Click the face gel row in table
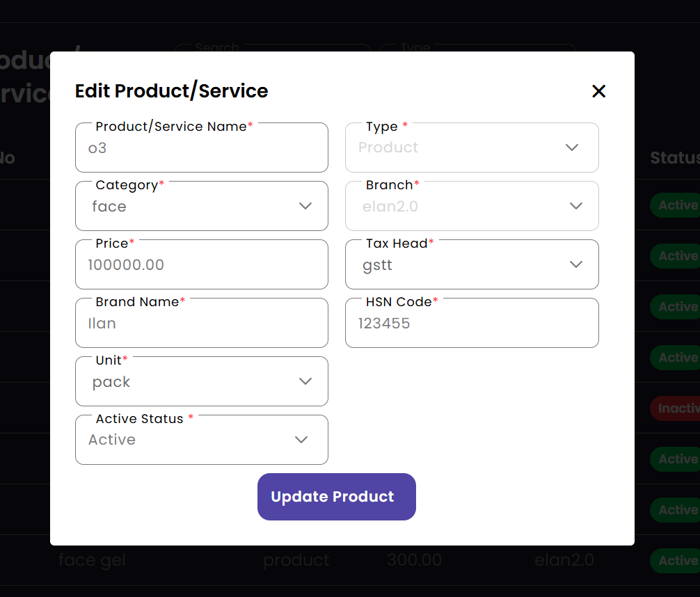This screenshot has height=597, width=700. [x=92, y=560]
